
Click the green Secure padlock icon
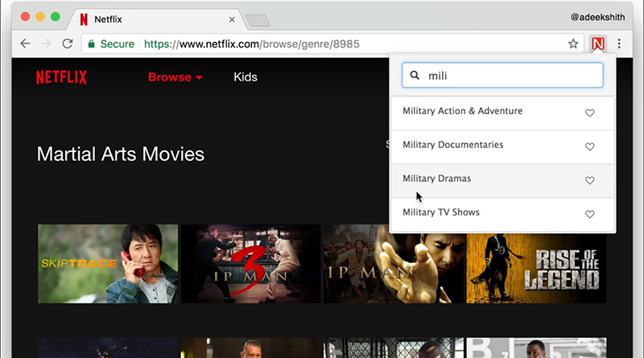pyautogui.click(x=92, y=43)
